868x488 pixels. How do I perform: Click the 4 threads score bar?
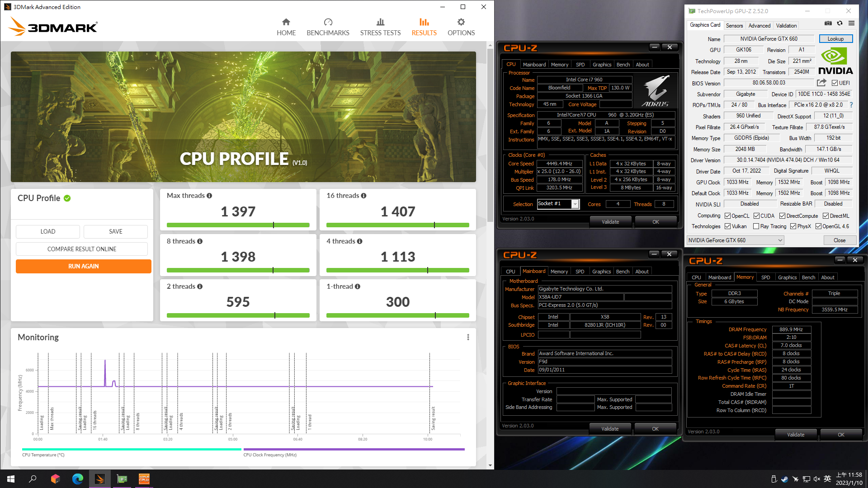coord(398,270)
